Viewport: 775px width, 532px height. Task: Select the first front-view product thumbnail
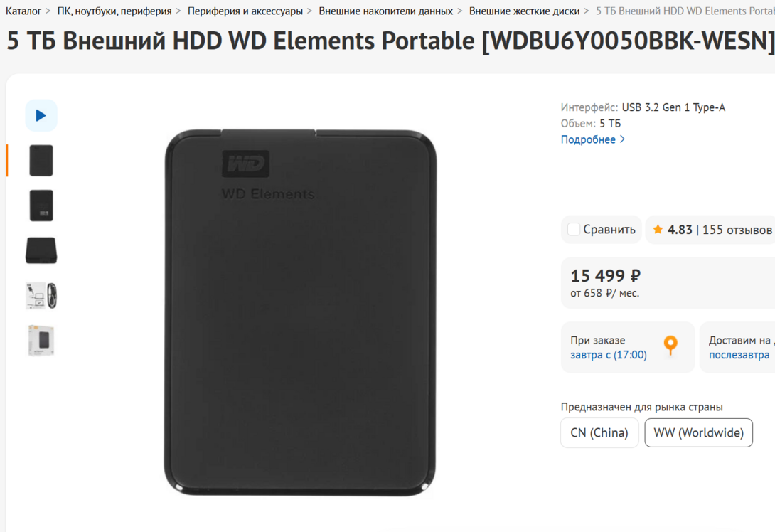point(41,160)
